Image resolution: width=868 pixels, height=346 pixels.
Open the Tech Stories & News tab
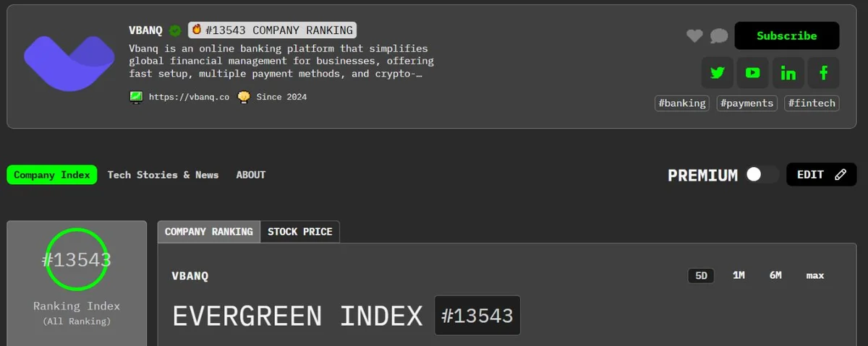tap(163, 175)
